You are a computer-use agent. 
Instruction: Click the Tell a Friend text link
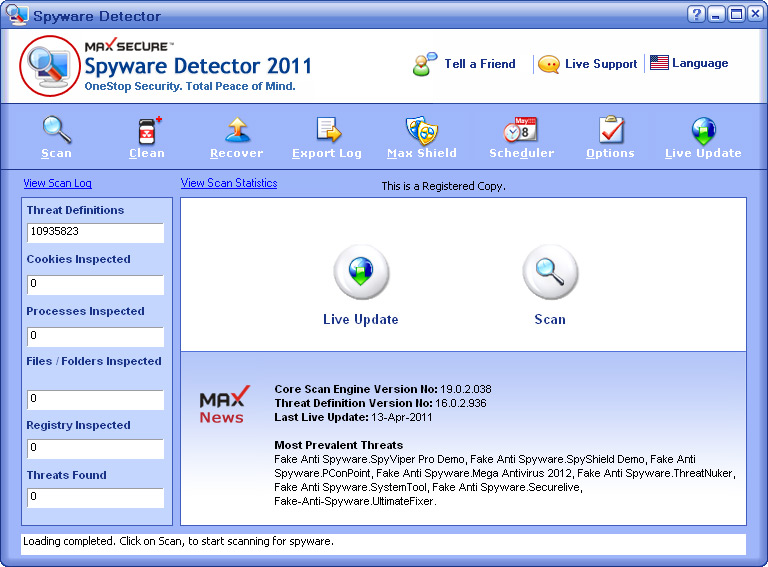click(x=480, y=64)
